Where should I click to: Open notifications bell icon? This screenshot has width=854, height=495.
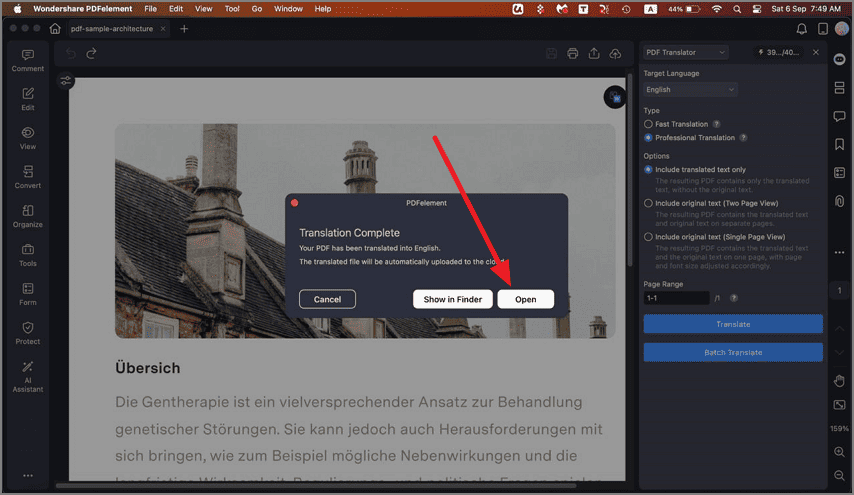click(802, 29)
